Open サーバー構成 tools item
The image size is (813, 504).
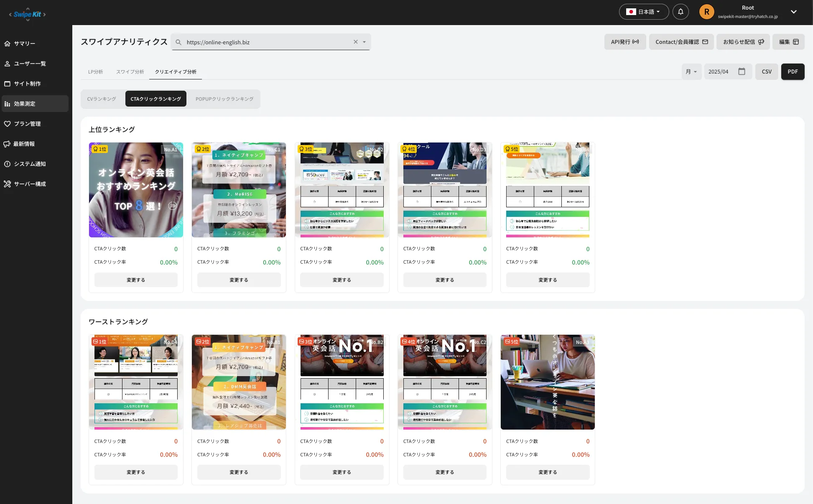pyautogui.click(x=8, y=184)
